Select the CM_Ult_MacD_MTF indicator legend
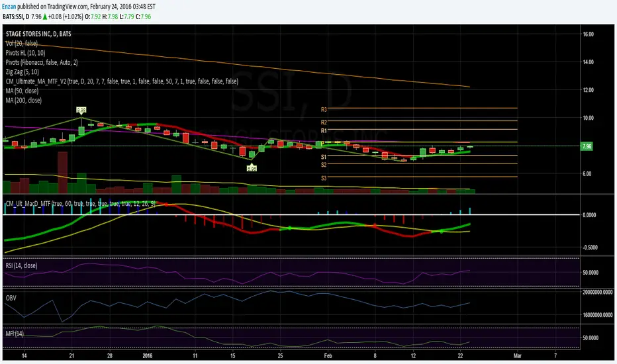The image size is (617, 364). pyautogui.click(x=80, y=203)
